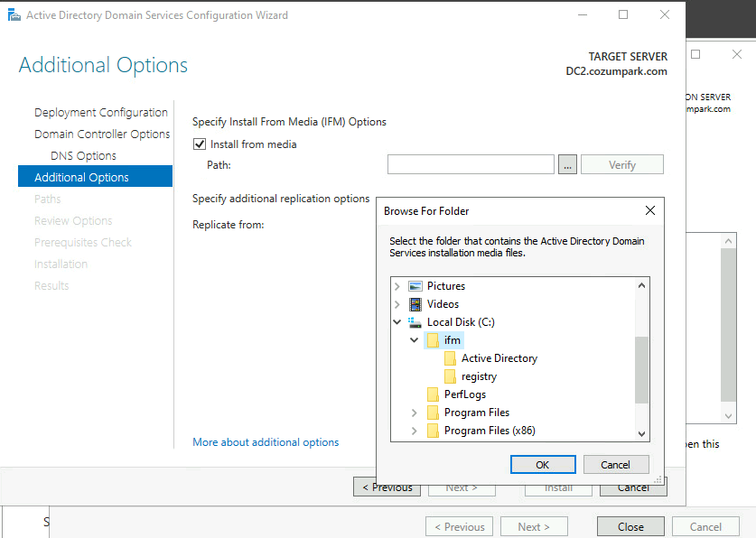Viewport: 756px width, 538px height.
Task: Click the Videos folder icon
Action: pyautogui.click(x=415, y=304)
